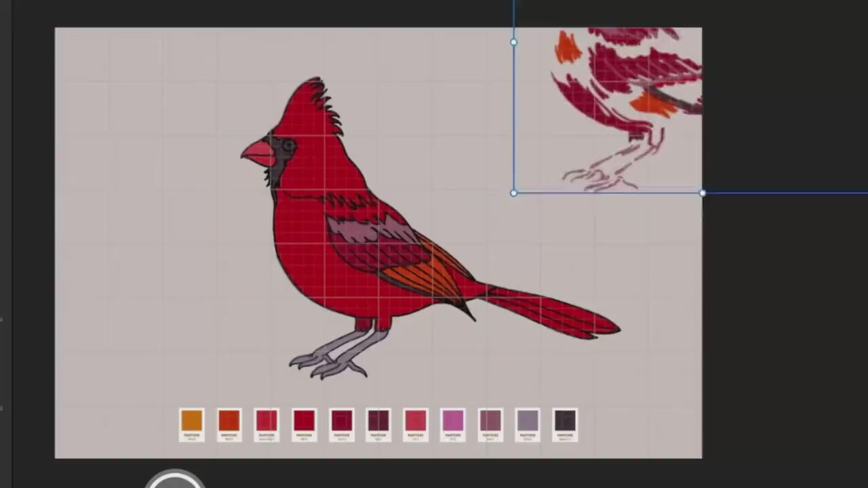Image resolution: width=868 pixels, height=488 pixels.
Task: Select the dusty mauve Pantone swatch
Action: pos(490,421)
